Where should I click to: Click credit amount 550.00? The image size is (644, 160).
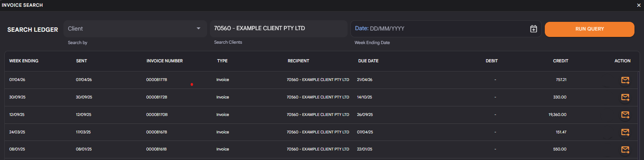pos(560,149)
